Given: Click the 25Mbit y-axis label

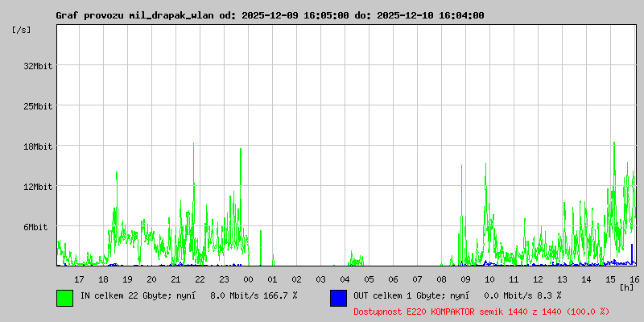Looking at the screenshot, I should coord(38,106).
